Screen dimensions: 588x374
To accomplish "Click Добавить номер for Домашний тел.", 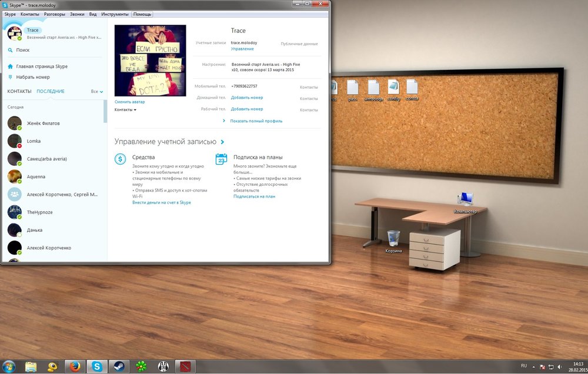I will pos(246,98).
